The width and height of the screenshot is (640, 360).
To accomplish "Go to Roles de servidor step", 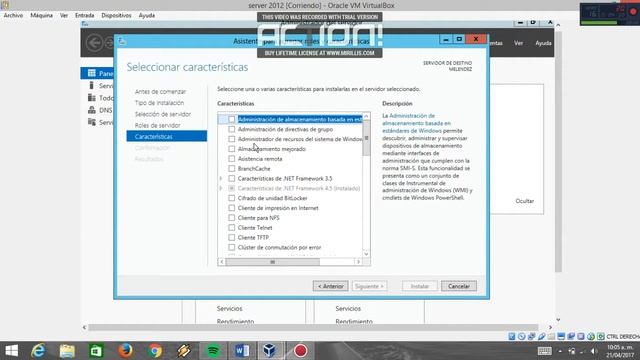I will click(157, 125).
